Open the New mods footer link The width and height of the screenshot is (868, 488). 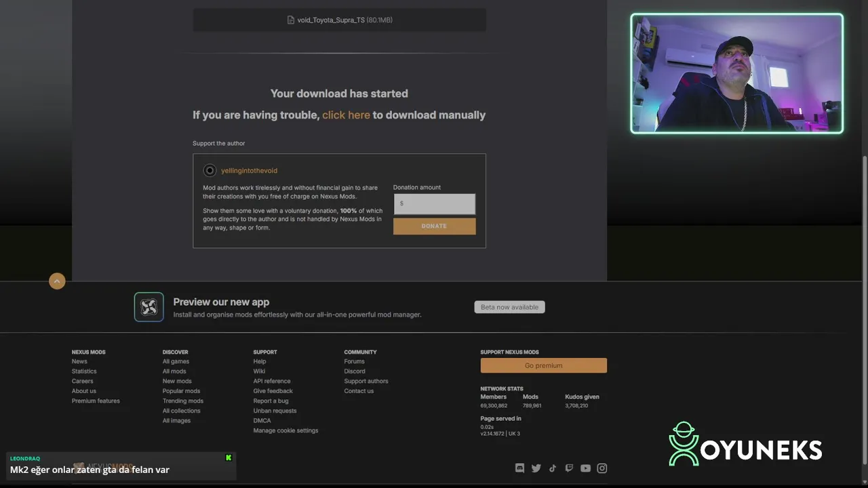(x=177, y=381)
